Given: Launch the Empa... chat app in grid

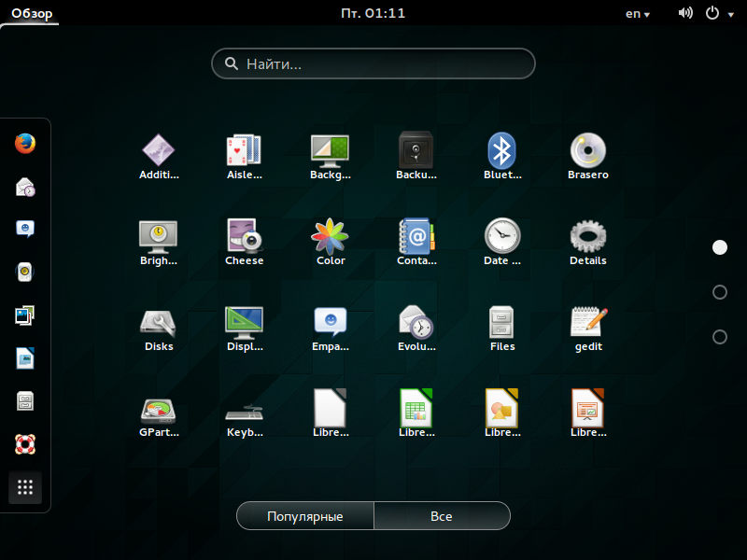Looking at the screenshot, I should tap(331, 329).
